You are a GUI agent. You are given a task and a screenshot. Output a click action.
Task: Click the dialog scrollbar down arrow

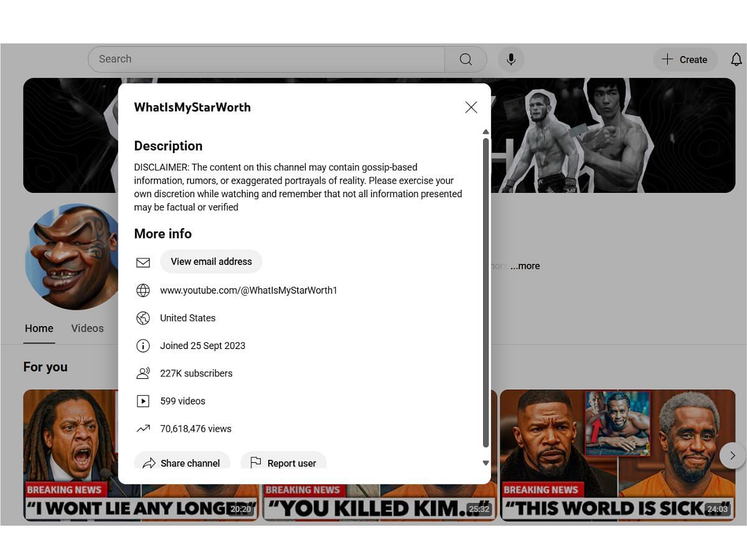pyautogui.click(x=486, y=463)
